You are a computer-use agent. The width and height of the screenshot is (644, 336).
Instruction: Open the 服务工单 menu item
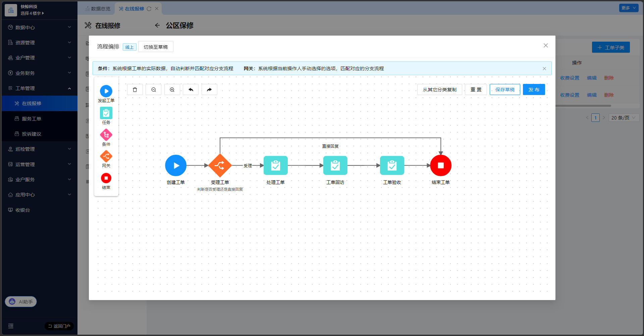point(32,119)
